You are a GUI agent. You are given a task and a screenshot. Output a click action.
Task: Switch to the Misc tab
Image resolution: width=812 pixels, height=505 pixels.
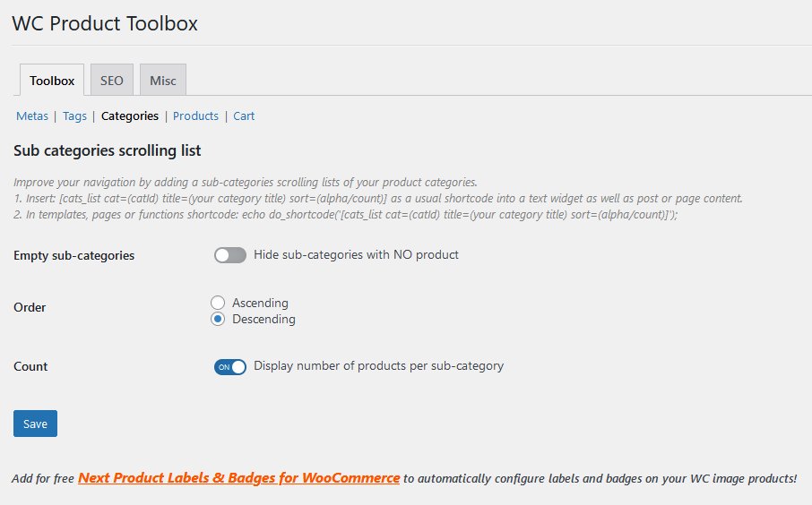[x=162, y=81]
